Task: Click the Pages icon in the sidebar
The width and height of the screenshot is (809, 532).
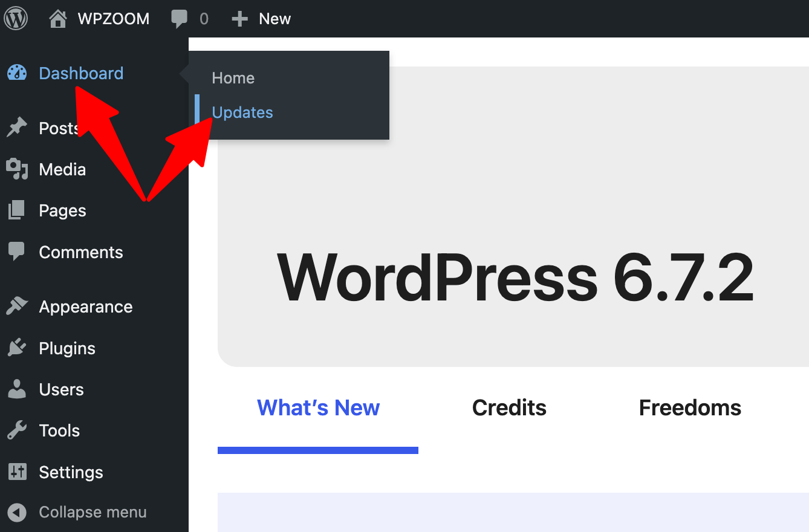Action: [x=16, y=210]
